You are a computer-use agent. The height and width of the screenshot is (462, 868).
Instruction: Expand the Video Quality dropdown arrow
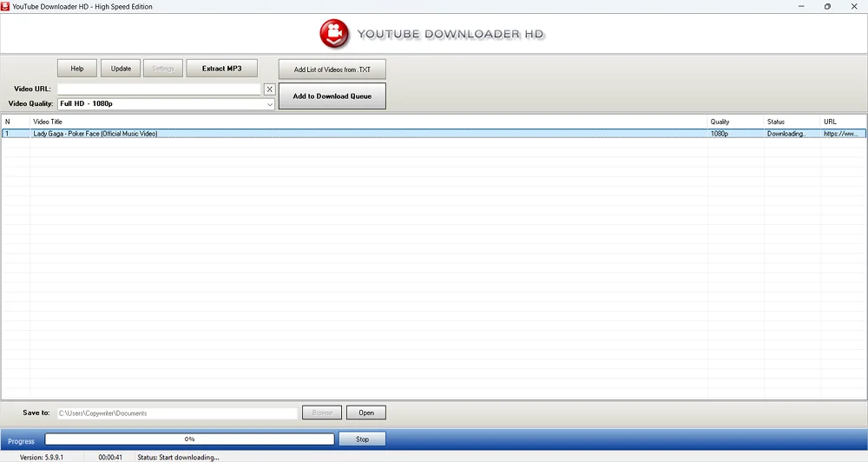coord(270,104)
